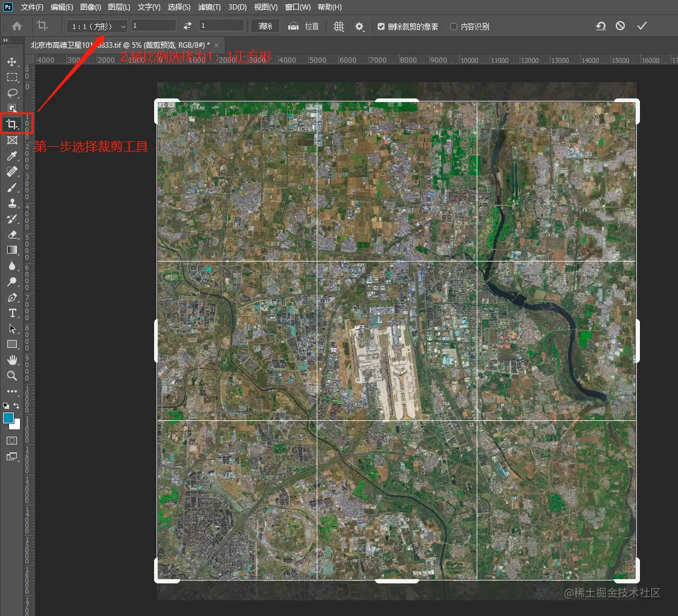Screen dimensions: 678x616
Task: Click the 拉直 straighten tool button
Action: [x=303, y=27]
